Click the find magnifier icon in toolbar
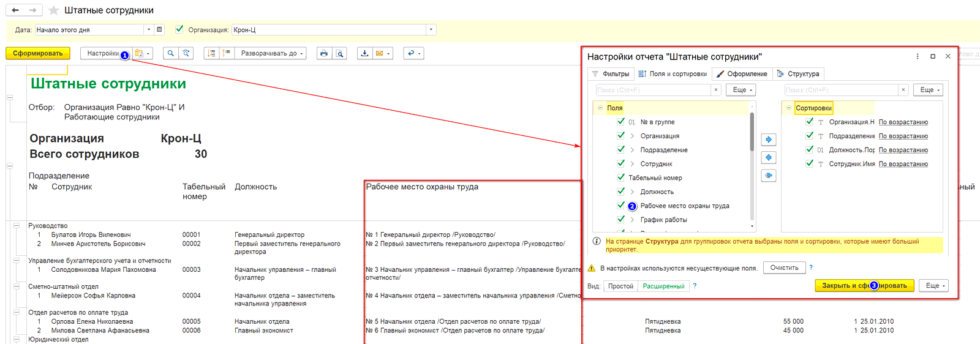 [x=170, y=53]
